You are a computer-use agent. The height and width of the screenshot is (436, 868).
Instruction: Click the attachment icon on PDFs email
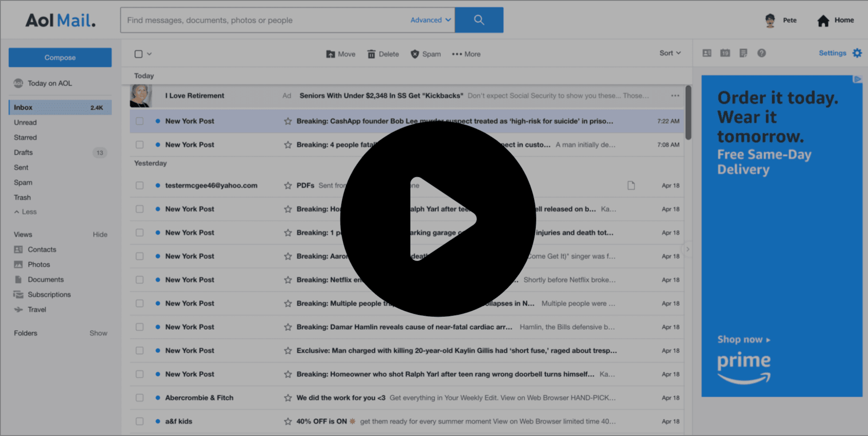631,186
